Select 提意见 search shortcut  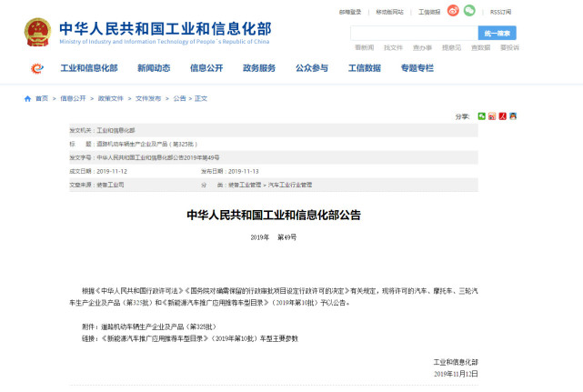[451, 47]
